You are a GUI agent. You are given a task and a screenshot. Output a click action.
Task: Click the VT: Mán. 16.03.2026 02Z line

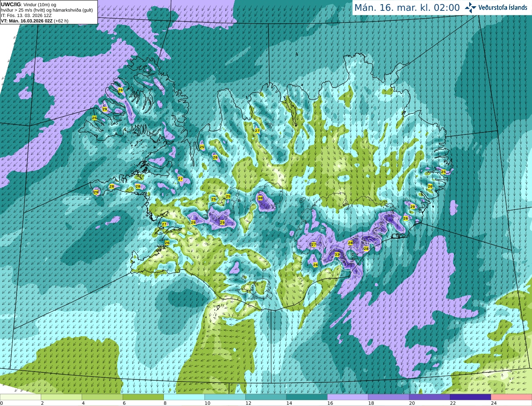click(34, 21)
